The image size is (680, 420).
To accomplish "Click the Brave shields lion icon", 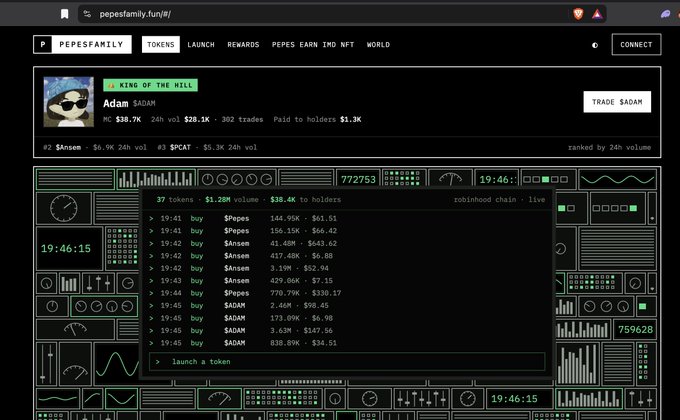I will 578,14.
